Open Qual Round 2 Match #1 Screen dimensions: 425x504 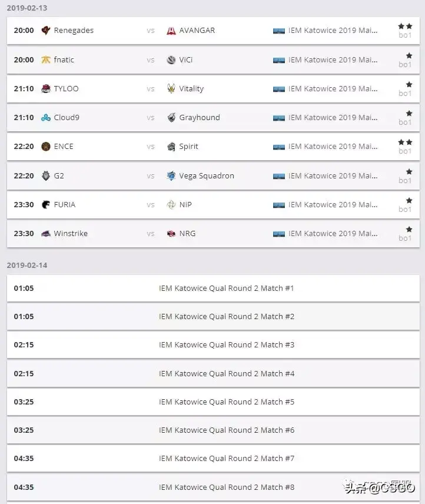pos(226,288)
